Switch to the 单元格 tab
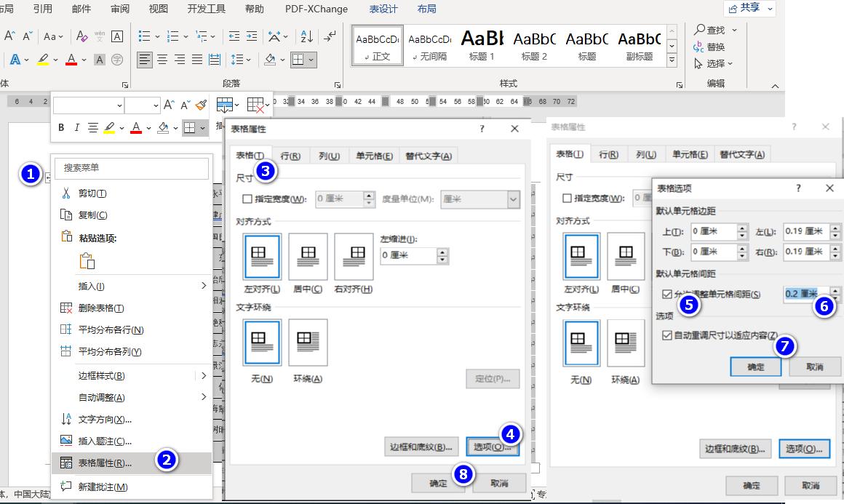This screenshot has height=504, width=844. click(374, 156)
